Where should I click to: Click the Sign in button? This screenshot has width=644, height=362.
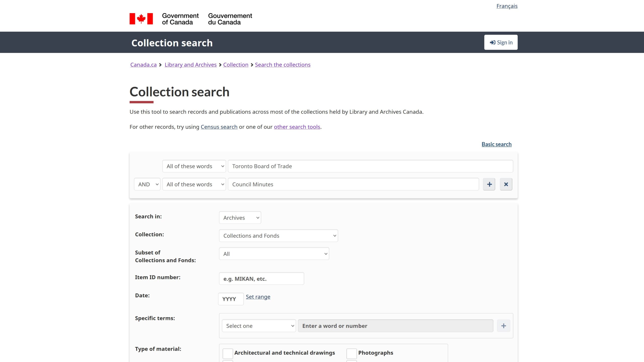[501, 42]
